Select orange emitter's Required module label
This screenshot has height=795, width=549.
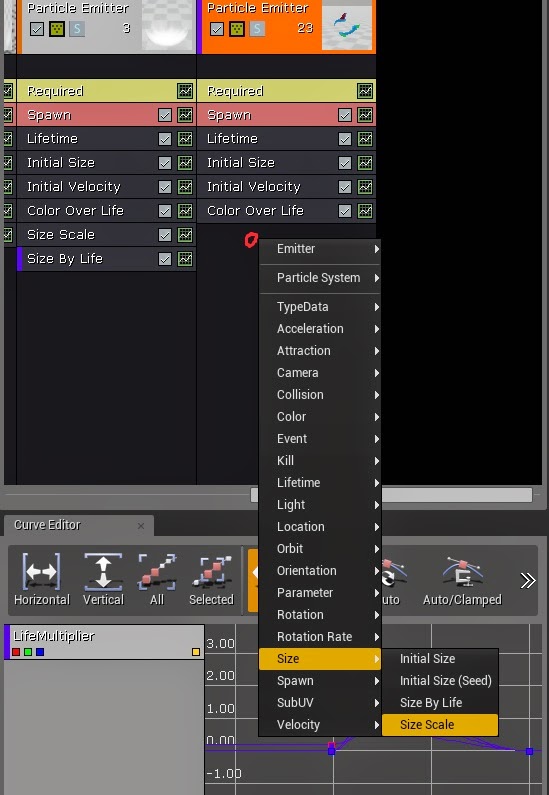(235, 91)
